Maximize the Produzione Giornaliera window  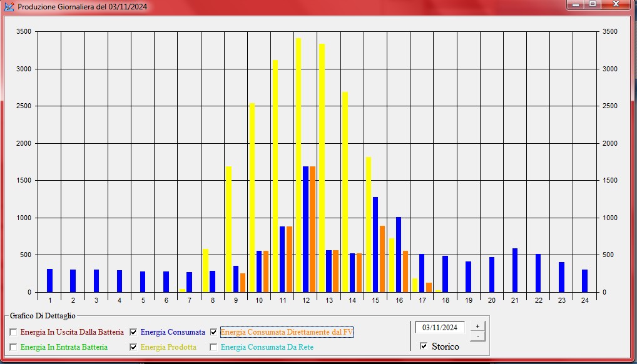[592, 4]
